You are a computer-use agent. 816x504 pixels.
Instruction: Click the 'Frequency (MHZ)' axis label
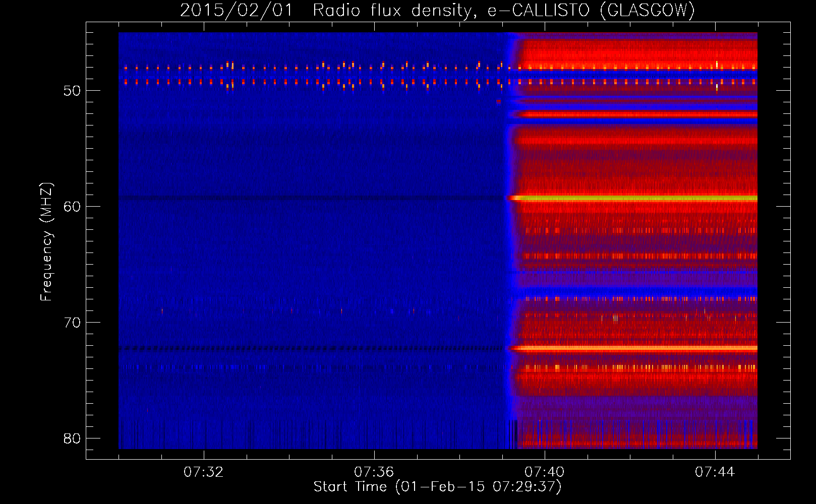(46, 242)
